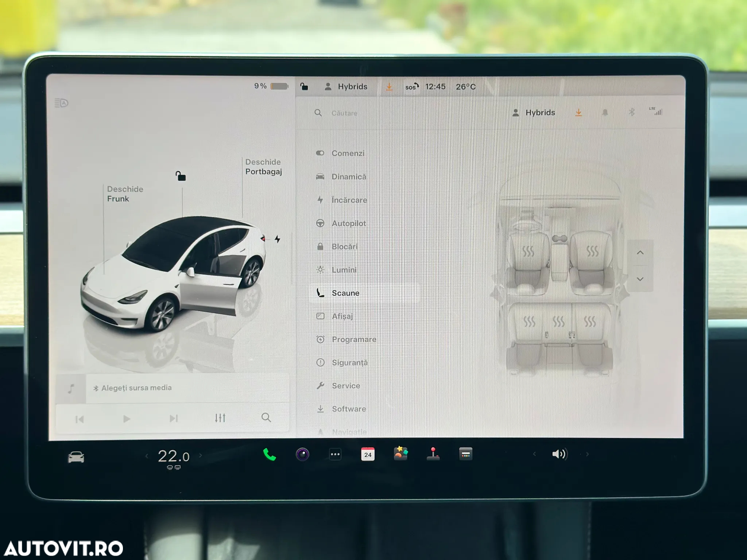Tap the car controls icon
Screen dimensions: 747x560
[x=76, y=457]
